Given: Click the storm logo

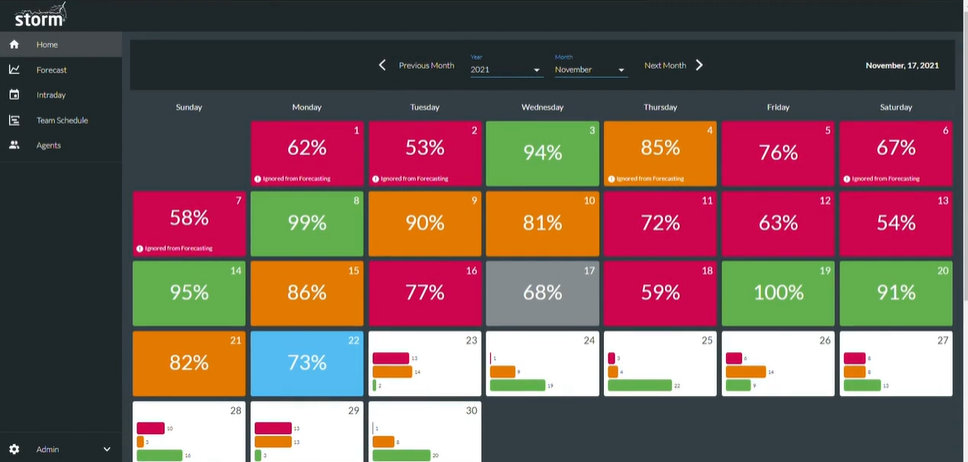Looking at the screenshot, I should 40,14.
